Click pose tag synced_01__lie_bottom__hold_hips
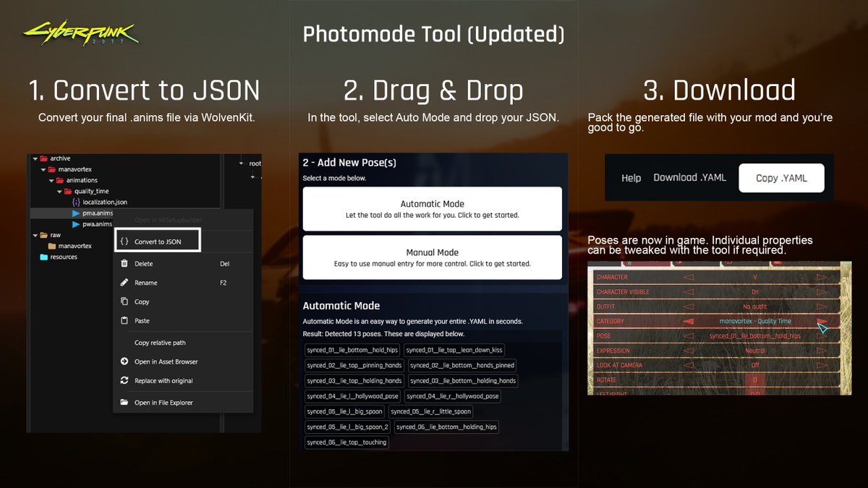The height and width of the screenshot is (488, 868). [352, 350]
